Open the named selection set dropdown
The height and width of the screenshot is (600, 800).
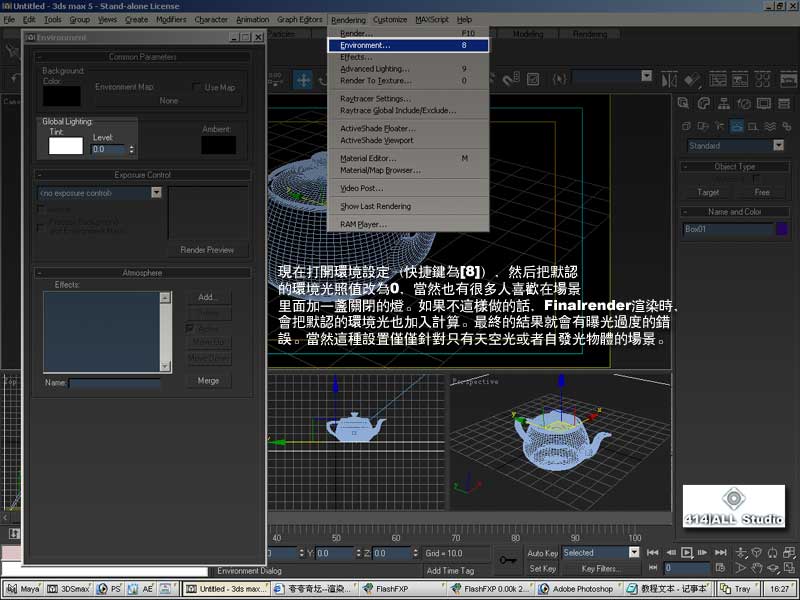coord(646,76)
